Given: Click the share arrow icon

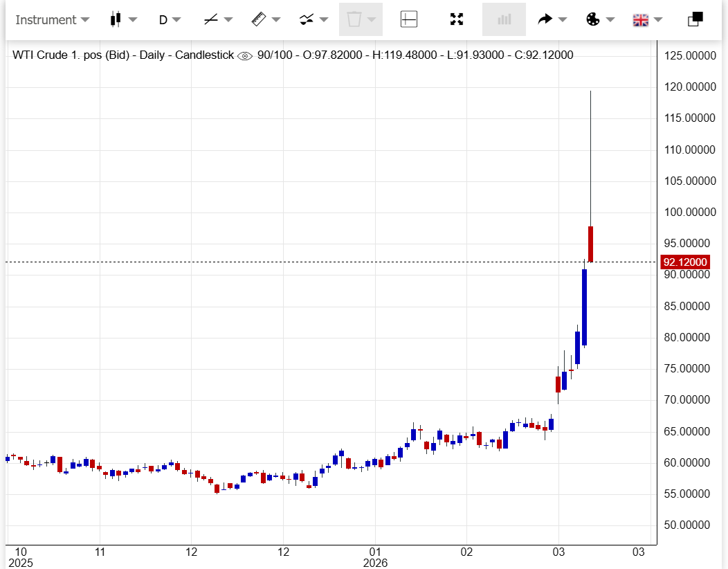Looking at the screenshot, I should click(545, 19).
